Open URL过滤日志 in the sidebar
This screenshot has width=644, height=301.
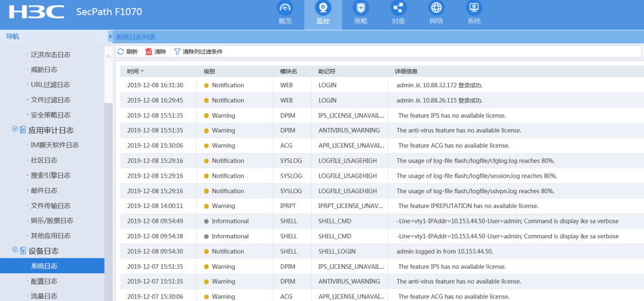(50, 85)
